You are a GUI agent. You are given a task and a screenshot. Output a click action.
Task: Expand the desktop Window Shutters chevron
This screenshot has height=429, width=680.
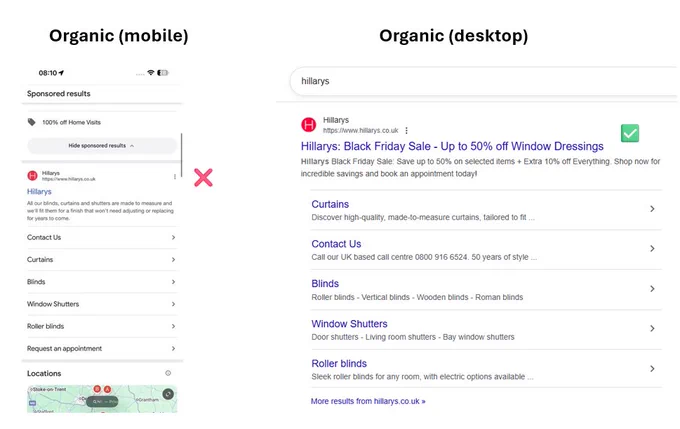pos(652,329)
